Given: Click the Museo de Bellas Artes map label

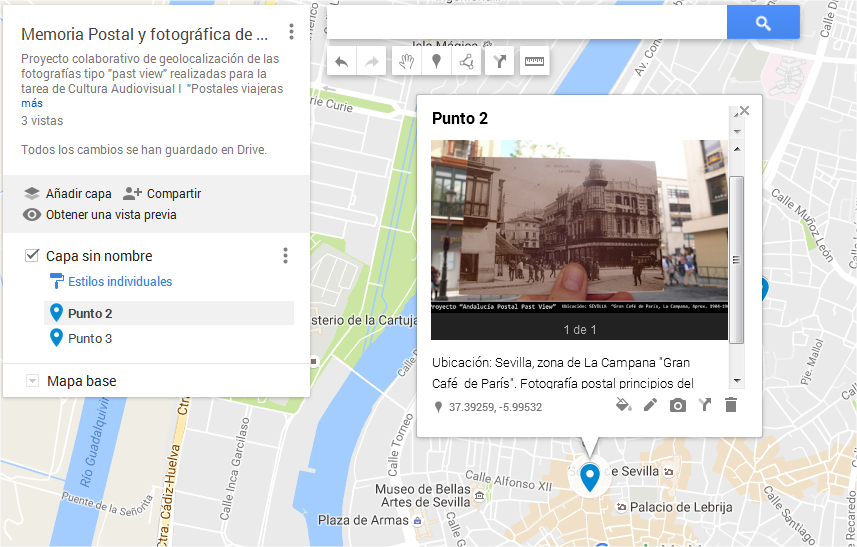Looking at the screenshot, I should (x=425, y=496).
